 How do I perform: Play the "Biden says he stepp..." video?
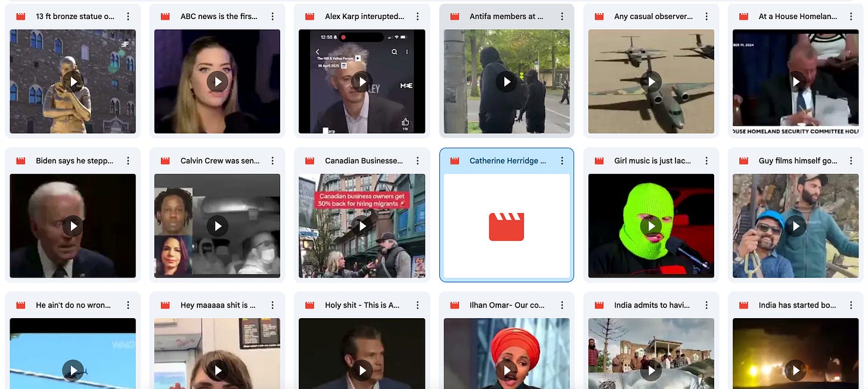(x=73, y=226)
